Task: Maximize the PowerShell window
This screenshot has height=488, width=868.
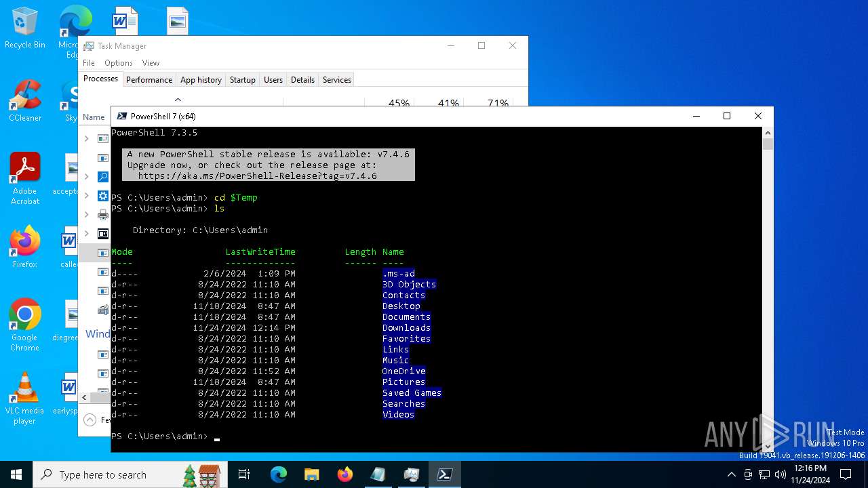Action: 727,116
